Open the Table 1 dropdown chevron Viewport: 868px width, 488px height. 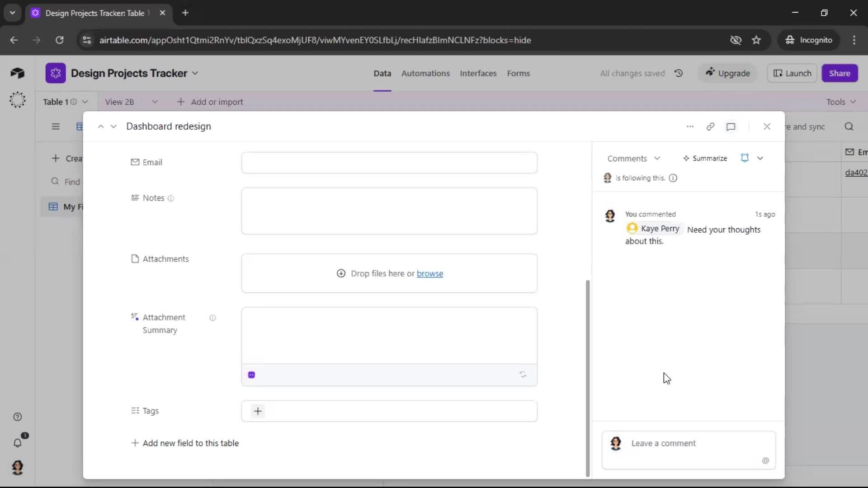85,102
